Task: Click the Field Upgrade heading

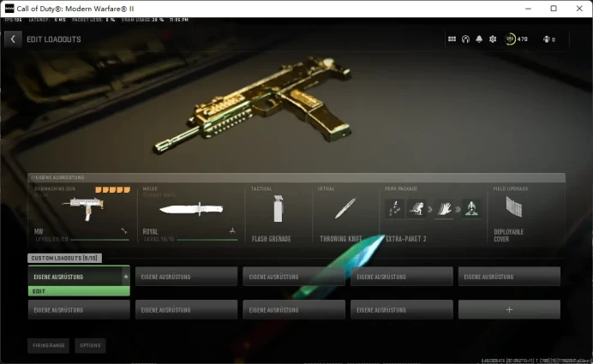Action: 511,188
